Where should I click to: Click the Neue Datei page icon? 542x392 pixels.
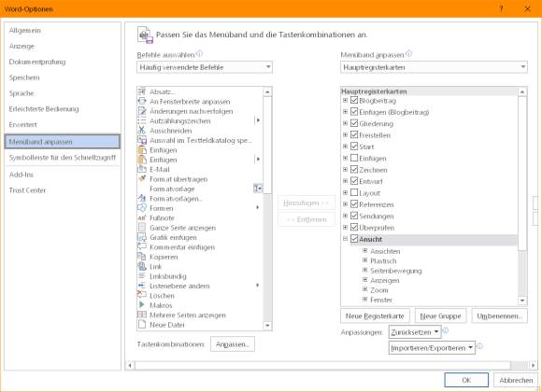pyautogui.click(x=142, y=324)
